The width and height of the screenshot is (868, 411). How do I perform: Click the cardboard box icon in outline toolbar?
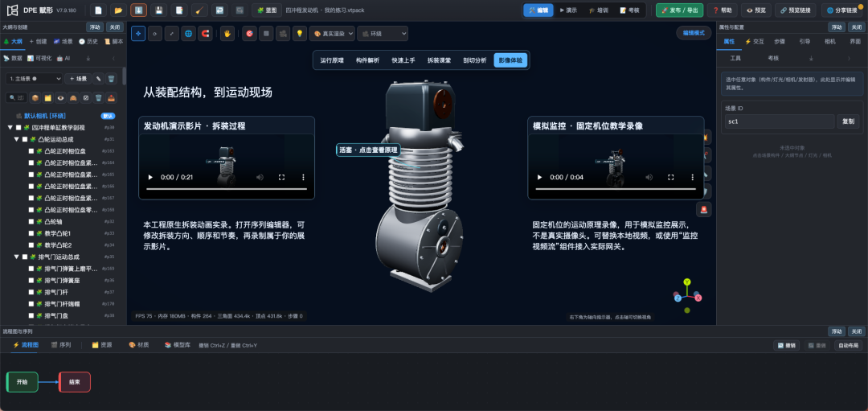click(35, 97)
